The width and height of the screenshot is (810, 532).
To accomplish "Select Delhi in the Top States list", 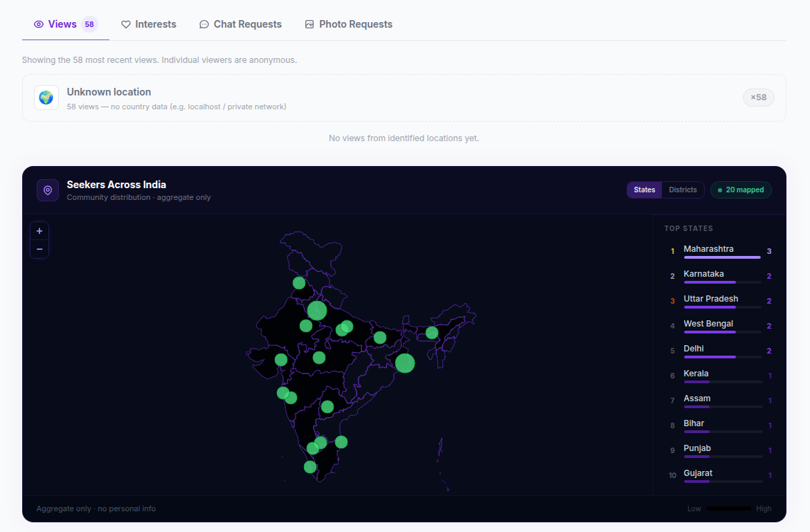I will [721, 351].
